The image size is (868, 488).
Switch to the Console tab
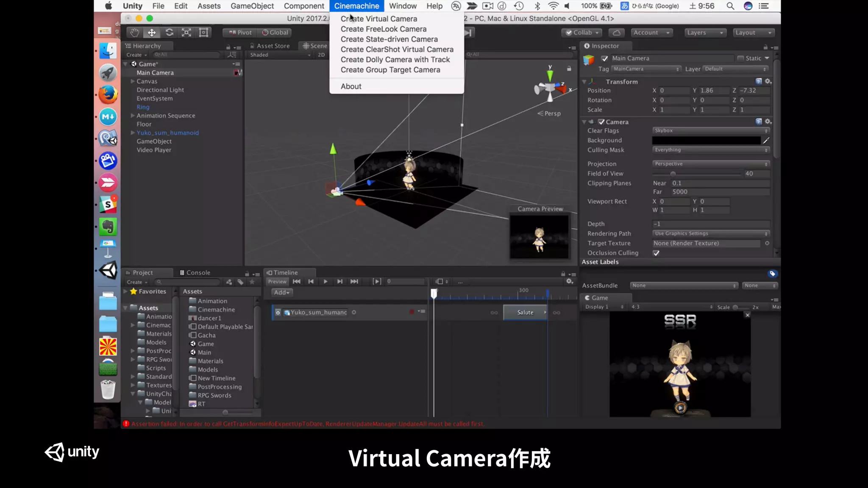[x=195, y=273]
